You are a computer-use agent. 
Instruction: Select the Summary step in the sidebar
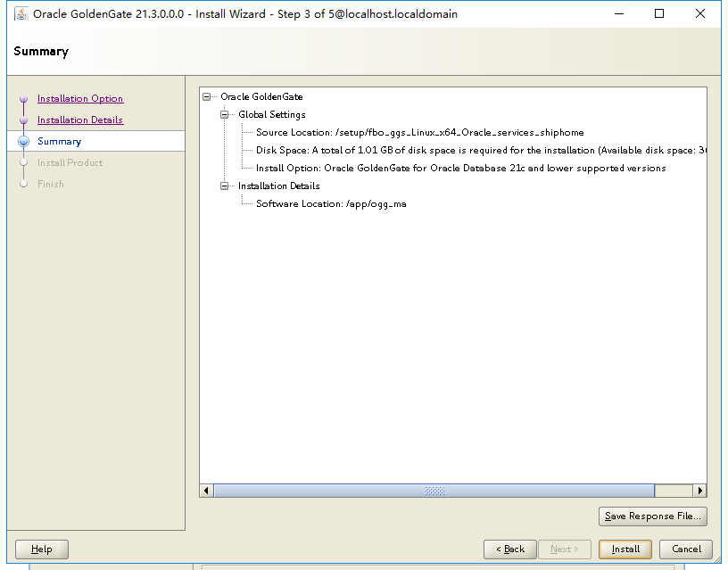pos(60,141)
